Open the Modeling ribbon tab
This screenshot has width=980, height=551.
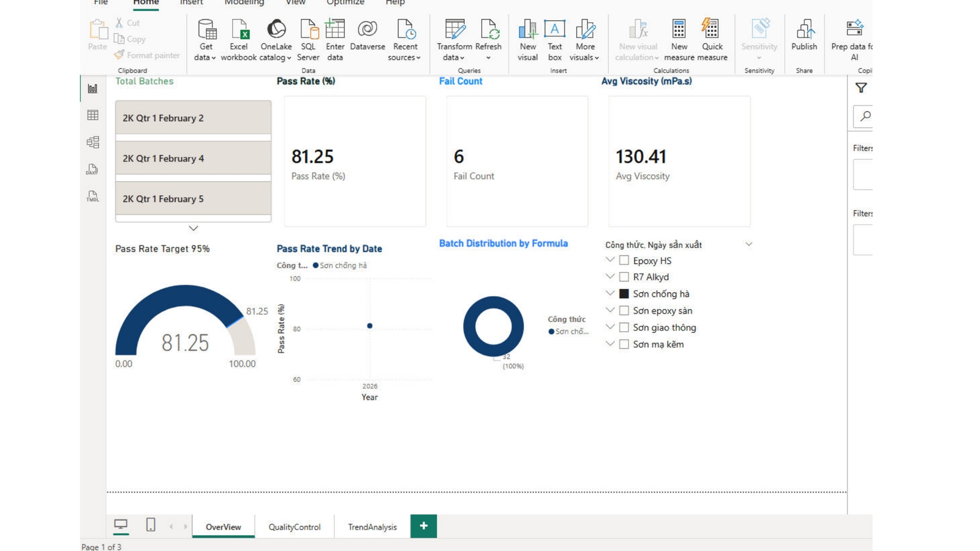244,3
